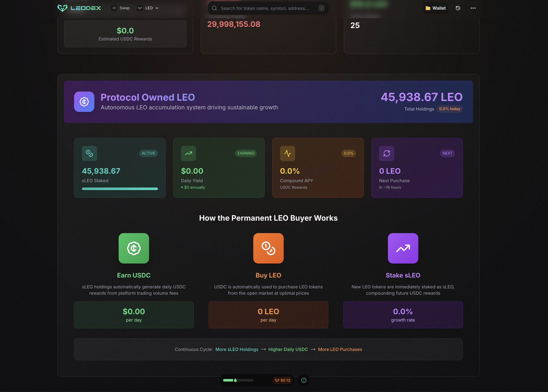Click the swap shuffle arrows icon
The height and width of the screenshot is (392, 548).
114,8
